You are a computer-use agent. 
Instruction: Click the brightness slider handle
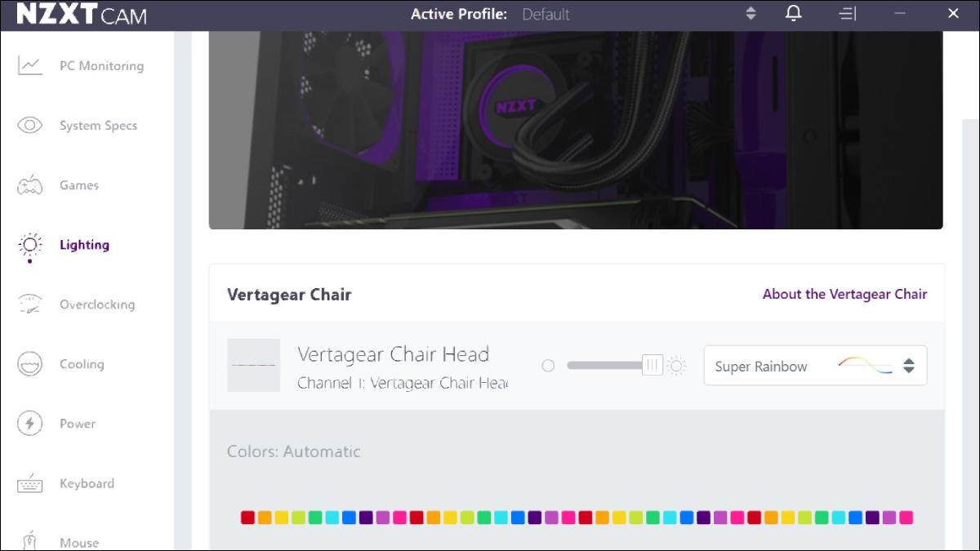coord(653,366)
